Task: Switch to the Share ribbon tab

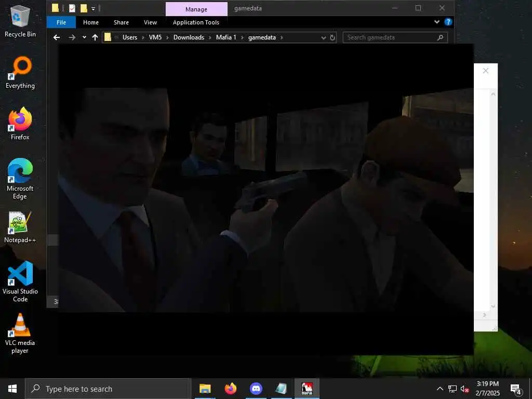Action: tap(121, 22)
